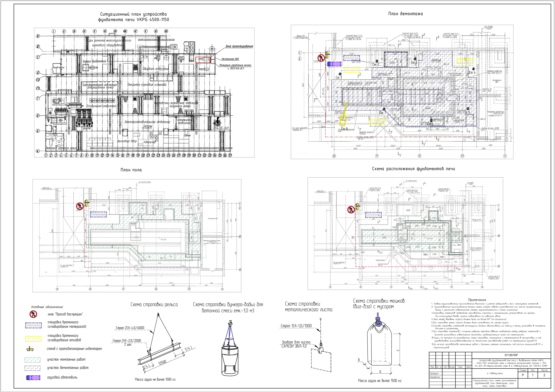The width and height of the screenshot is (555, 392).
Task: Click the label 'Захват для листа САМСОН'
Action: tap(296, 344)
